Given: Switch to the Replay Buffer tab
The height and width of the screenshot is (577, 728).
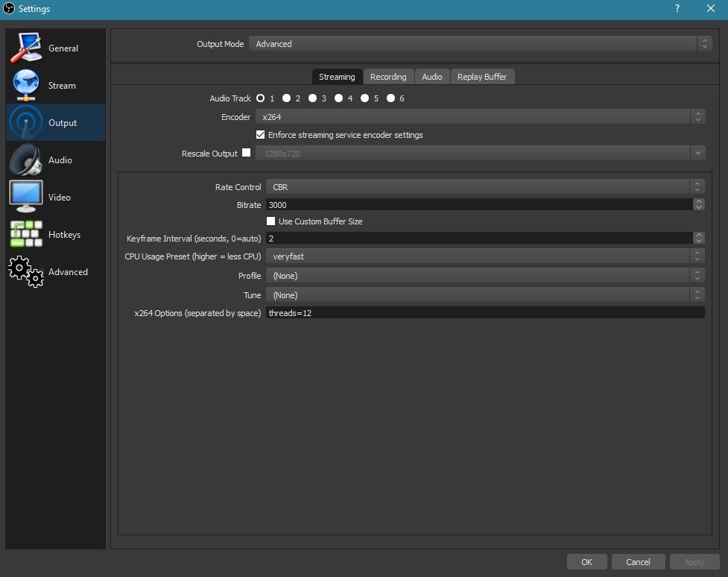Looking at the screenshot, I should pyautogui.click(x=482, y=77).
